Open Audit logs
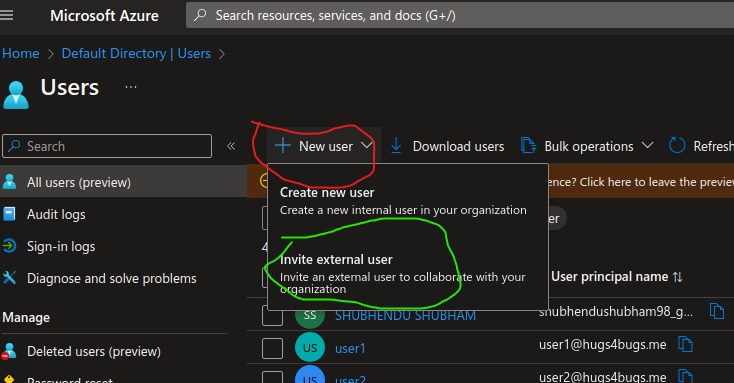This screenshot has height=383, width=734. click(56, 214)
